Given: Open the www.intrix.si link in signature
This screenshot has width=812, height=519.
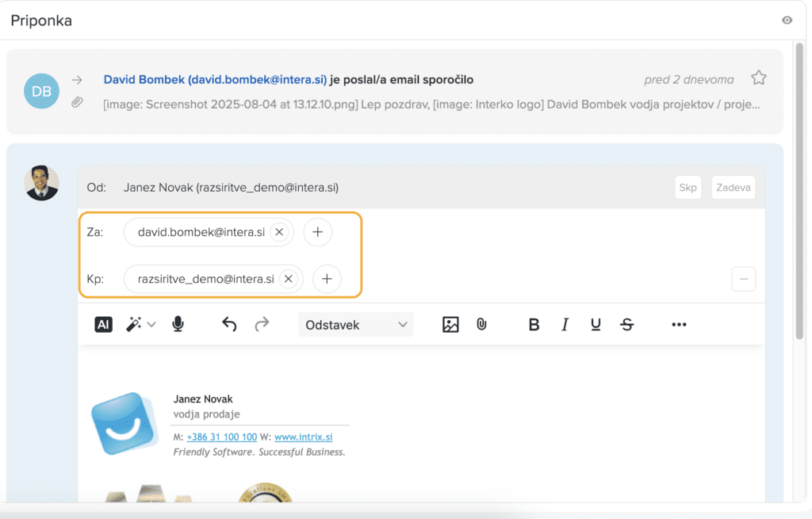Looking at the screenshot, I should [303, 437].
